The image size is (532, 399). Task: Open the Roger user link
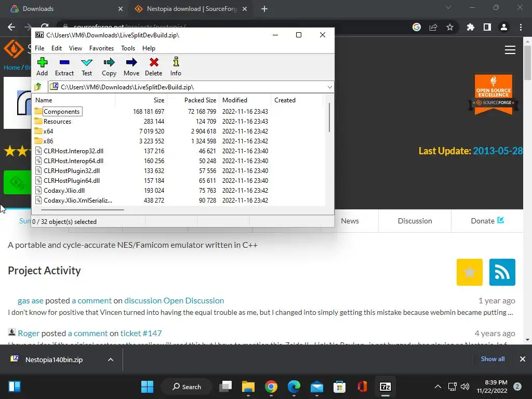pos(29,333)
